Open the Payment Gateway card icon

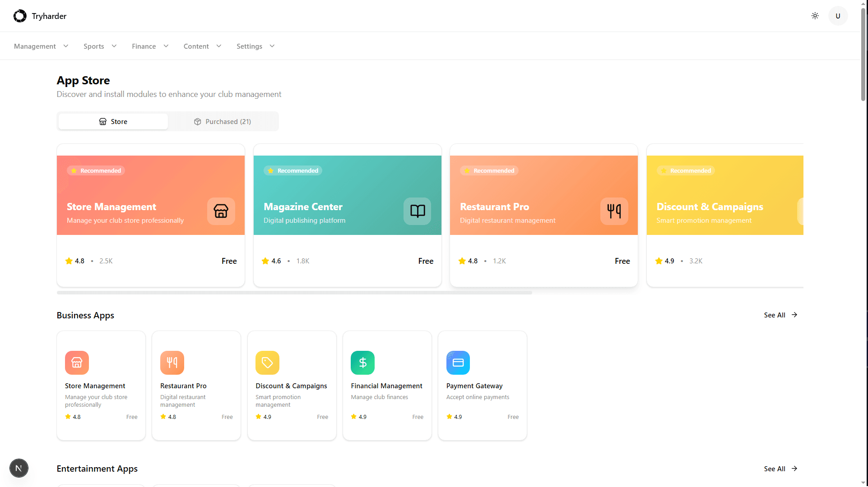(458, 363)
